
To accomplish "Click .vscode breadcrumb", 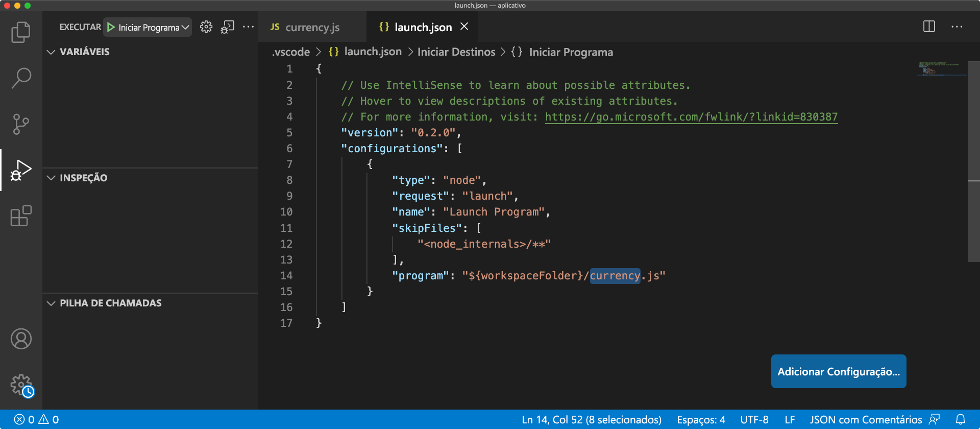I will click(291, 52).
